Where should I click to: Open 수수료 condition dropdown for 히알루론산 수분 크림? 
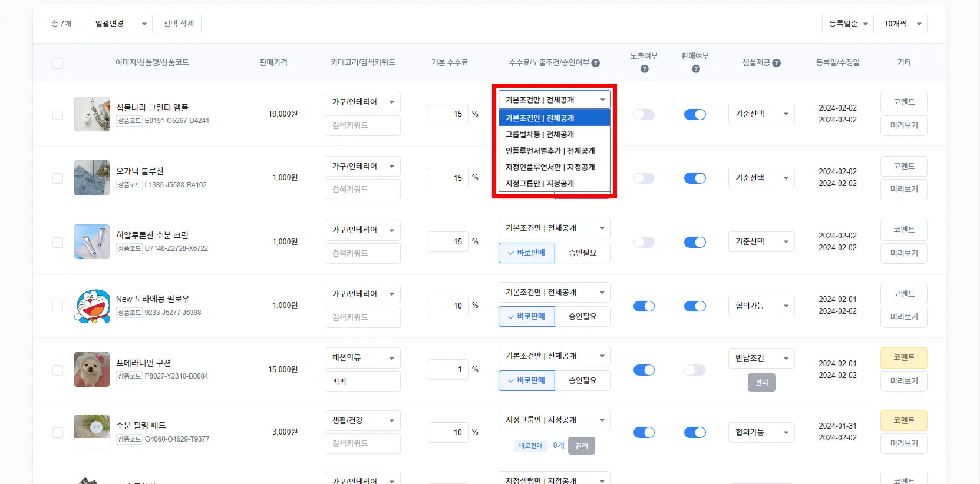click(x=554, y=228)
